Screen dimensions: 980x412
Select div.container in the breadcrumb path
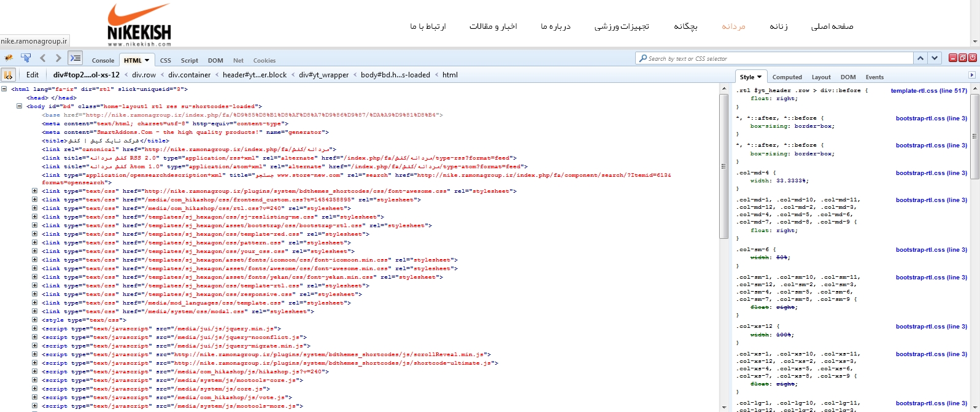click(189, 75)
